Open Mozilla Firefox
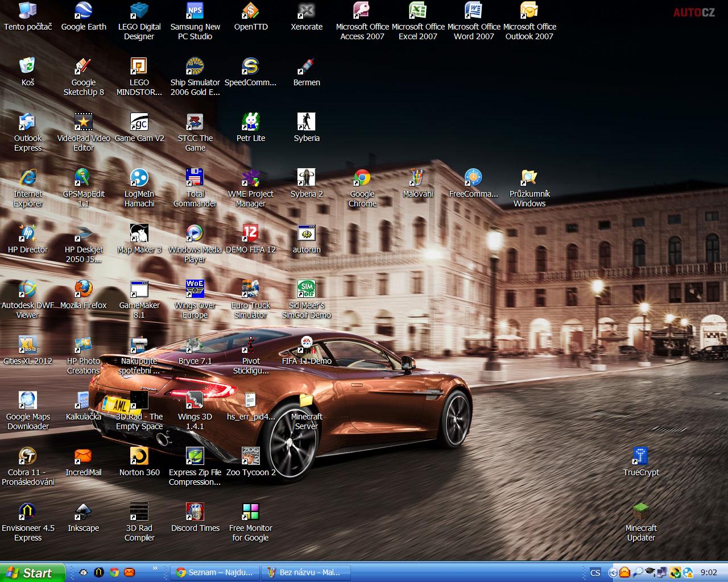The image size is (728, 582). (84, 289)
